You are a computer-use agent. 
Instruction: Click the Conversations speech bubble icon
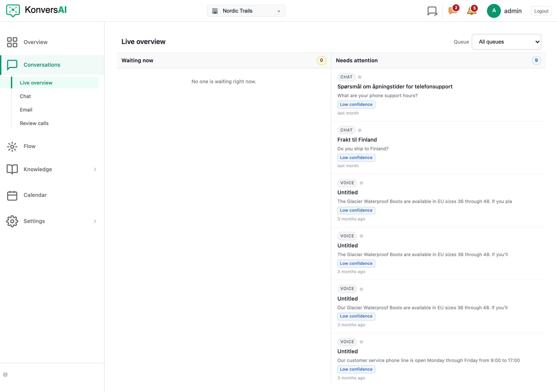(12, 65)
